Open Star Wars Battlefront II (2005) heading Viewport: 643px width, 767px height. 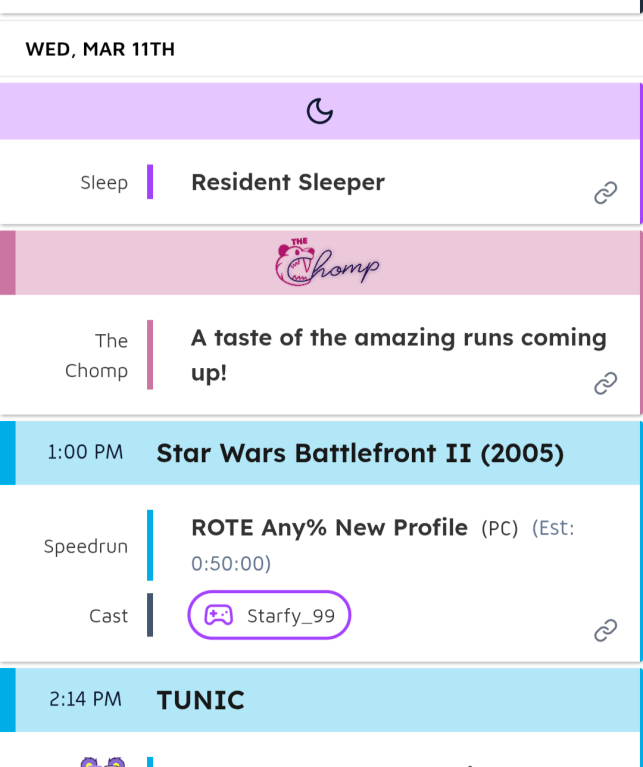(360, 454)
